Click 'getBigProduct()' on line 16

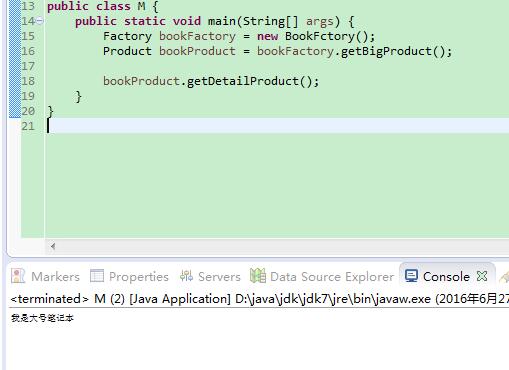393,51
